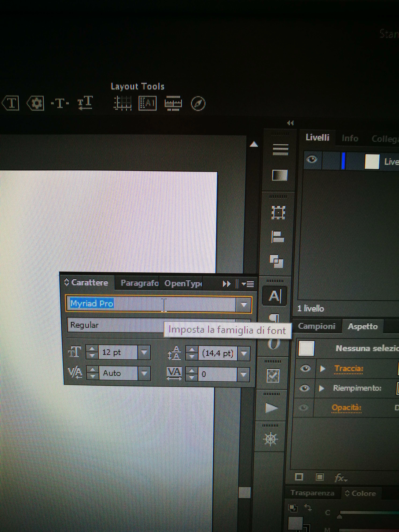The width and height of the screenshot is (399, 532).
Task: Open the Artboards panel dock icon
Action: click(278, 212)
